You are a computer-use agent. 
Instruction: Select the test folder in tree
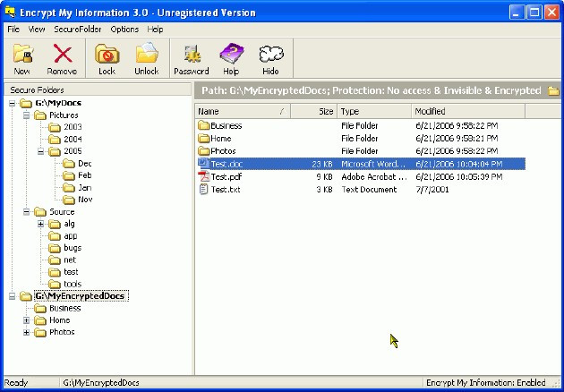(x=71, y=272)
